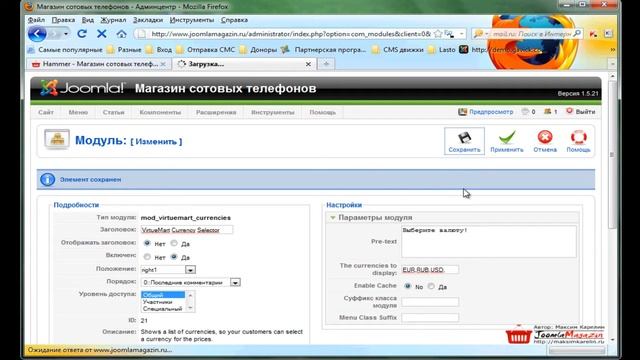Go to home page via house icon
The width and height of the screenshot is (640, 360).
[x=121, y=34]
